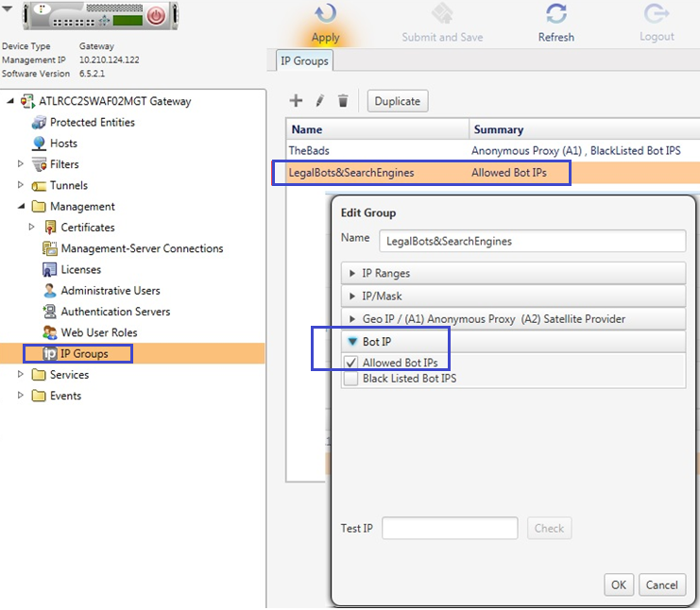Click the Hosts globe icon
The image size is (700, 610).
coord(39,144)
